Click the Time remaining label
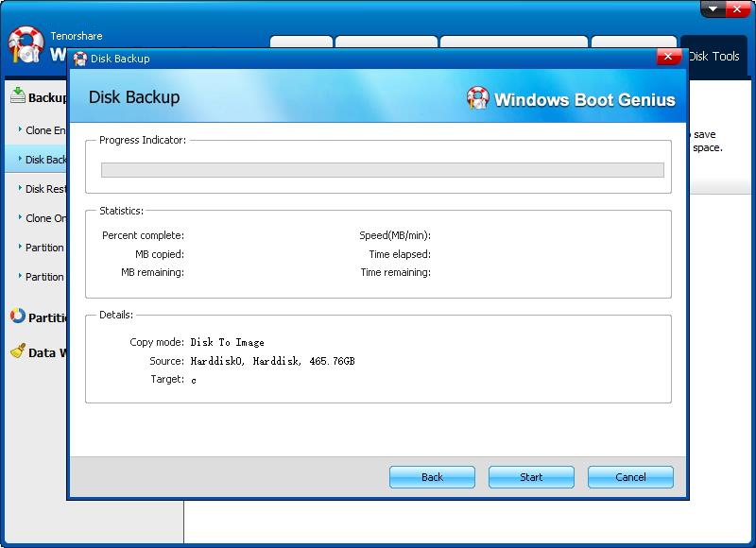 (395, 272)
